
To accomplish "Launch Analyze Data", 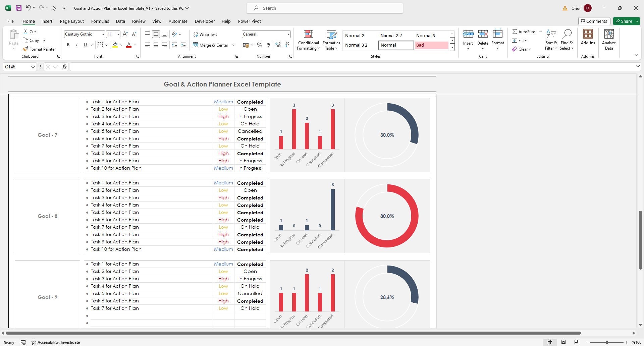I will tap(609, 40).
